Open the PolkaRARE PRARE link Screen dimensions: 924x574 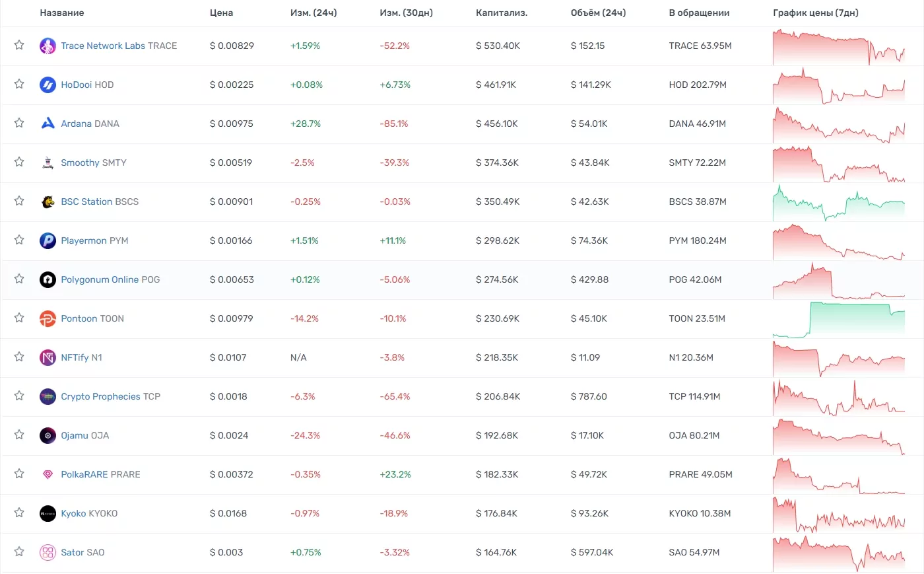pyautogui.click(x=100, y=474)
